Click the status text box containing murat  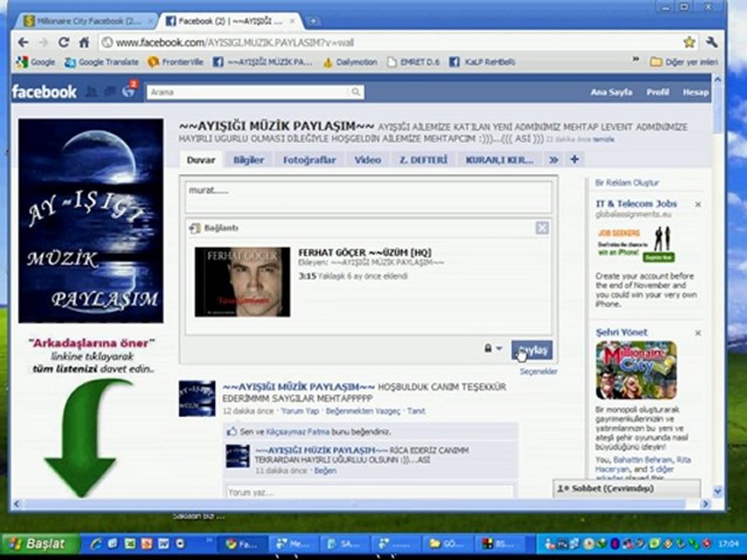click(368, 197)
